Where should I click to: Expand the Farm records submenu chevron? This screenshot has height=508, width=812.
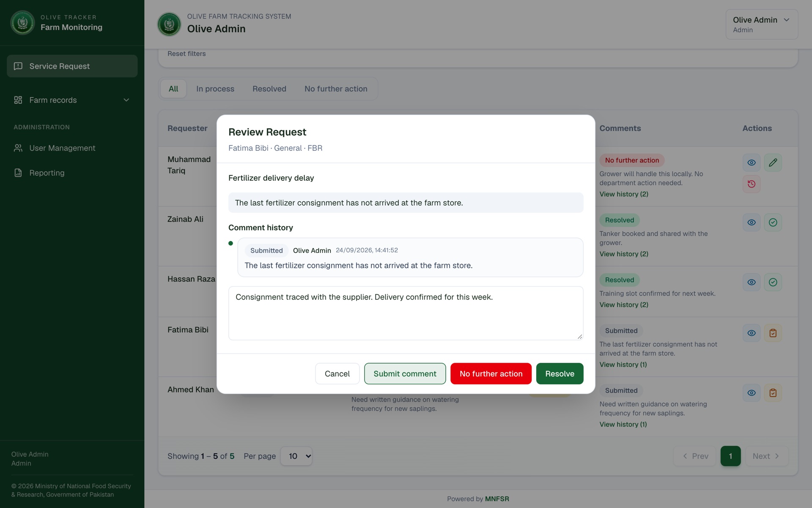point(126,100)
